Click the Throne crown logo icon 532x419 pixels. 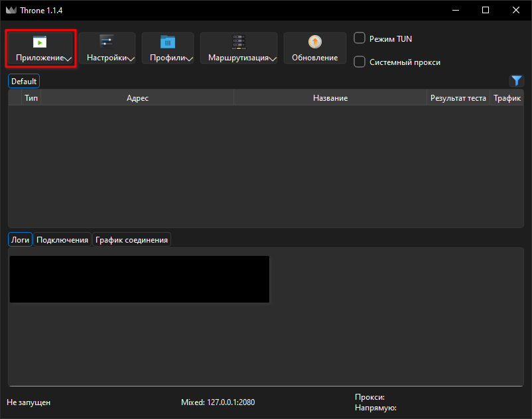tap(11, 10)
